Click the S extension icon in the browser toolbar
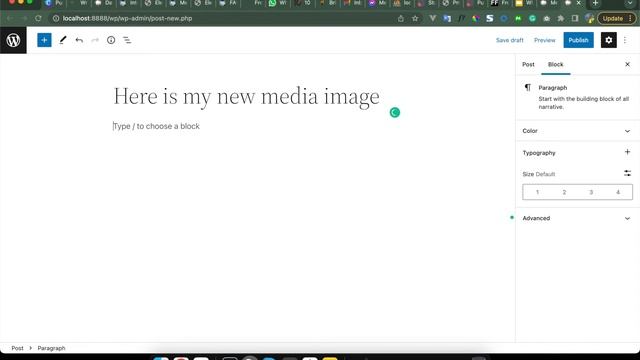The height and width of the screenshot is (360, 640). coord(490,18)
